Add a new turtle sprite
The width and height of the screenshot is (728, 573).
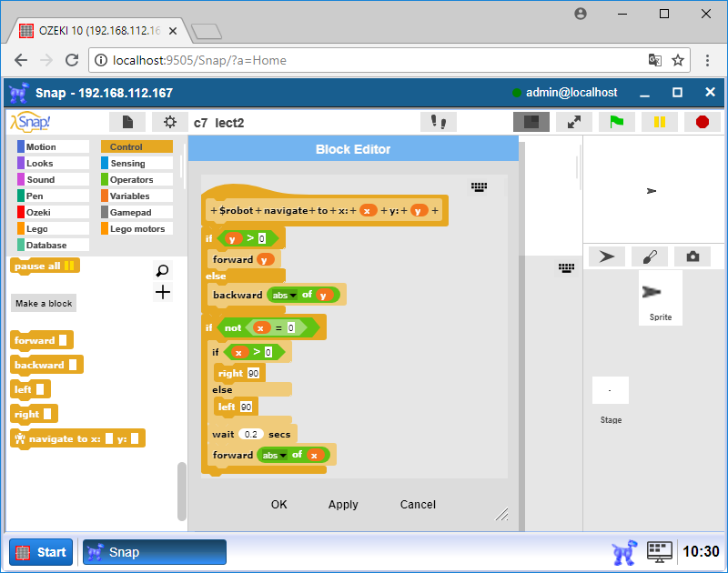(607, 256)
